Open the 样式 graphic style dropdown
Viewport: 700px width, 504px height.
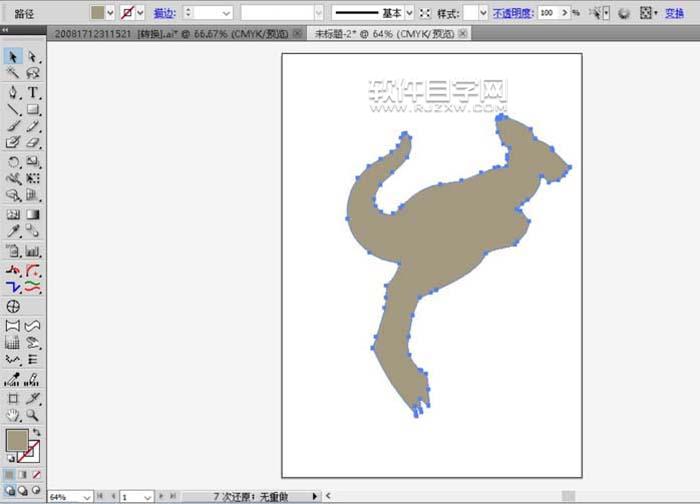(483, 13)
